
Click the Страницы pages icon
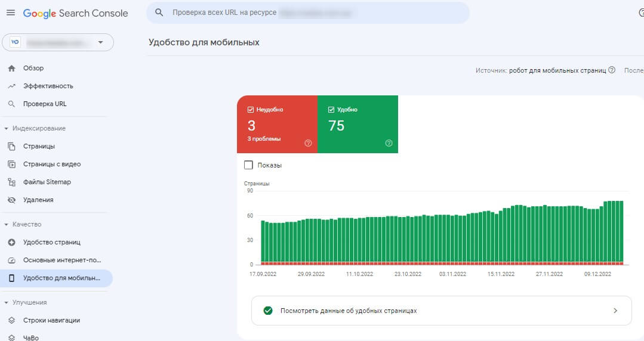pos(11,147)
